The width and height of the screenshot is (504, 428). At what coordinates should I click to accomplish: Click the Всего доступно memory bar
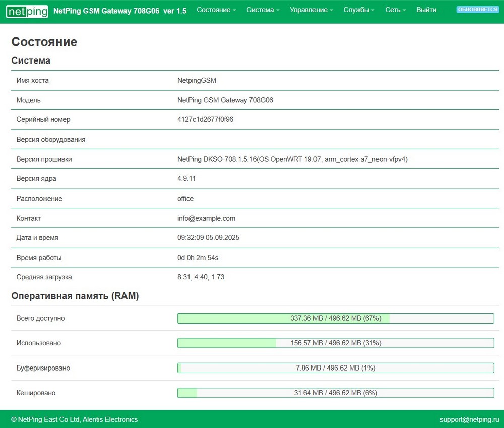click(x=336, y=318)
